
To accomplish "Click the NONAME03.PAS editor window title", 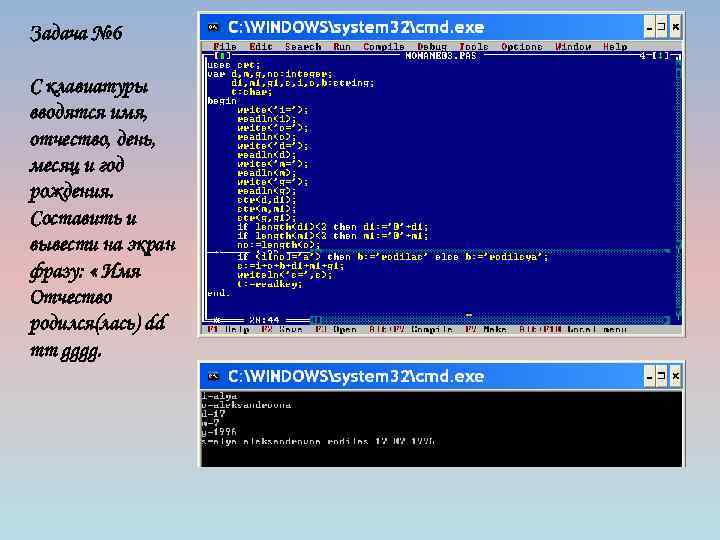I will pyautogui.click(x=440, y=56).
